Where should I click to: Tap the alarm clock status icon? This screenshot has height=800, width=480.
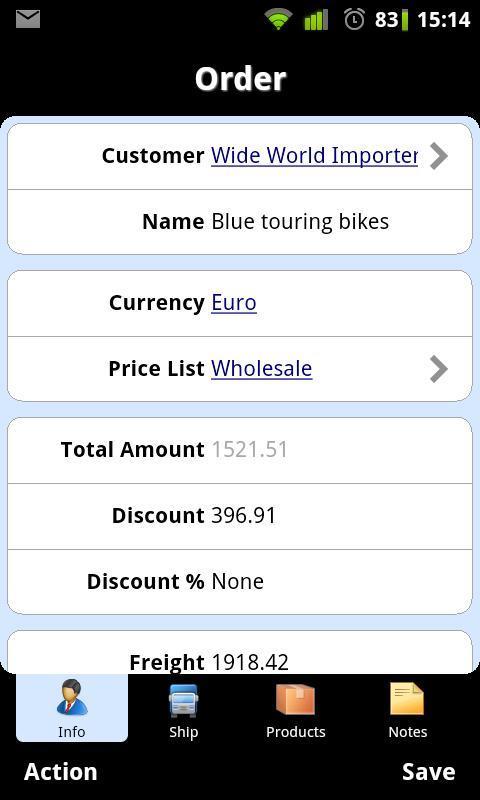coord(354,19)
